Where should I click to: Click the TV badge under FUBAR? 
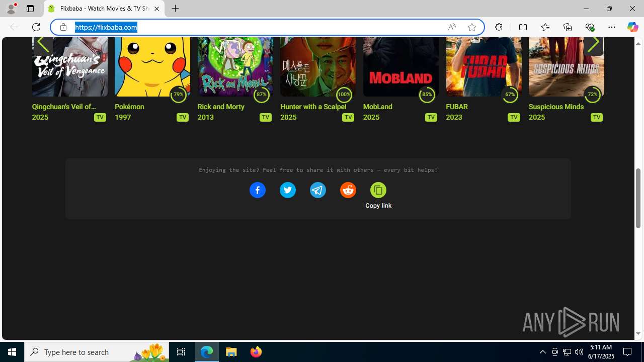(514, 117)
